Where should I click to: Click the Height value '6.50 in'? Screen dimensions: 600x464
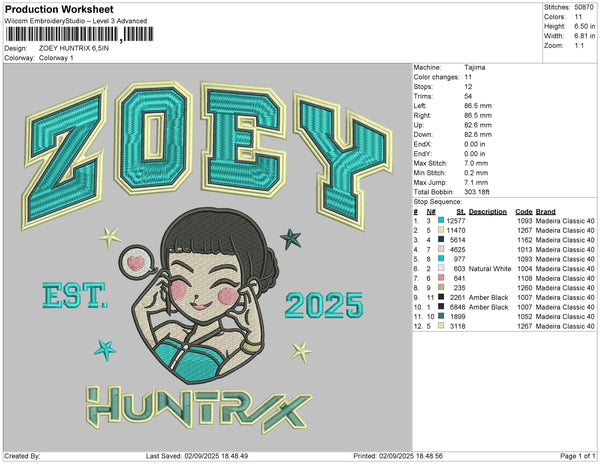[x=585, y=26]
